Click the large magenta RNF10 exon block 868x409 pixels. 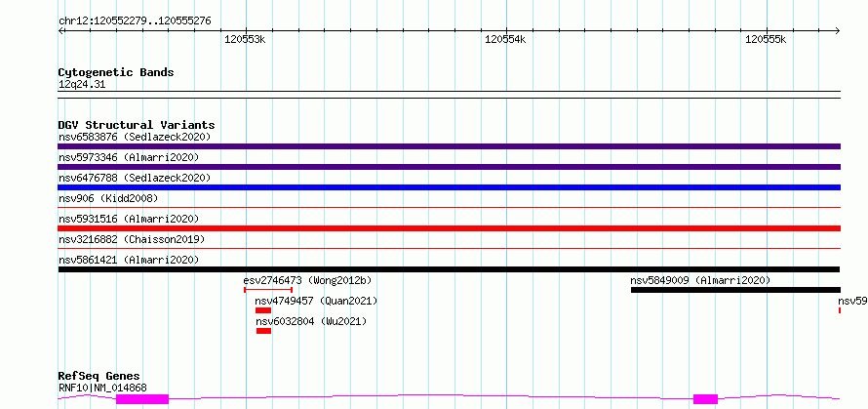click(142, 399)
